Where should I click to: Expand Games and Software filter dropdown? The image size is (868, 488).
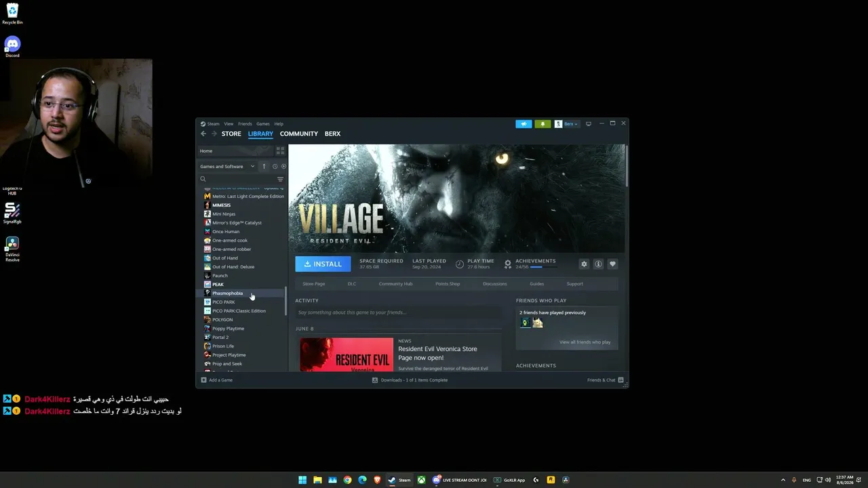227,166
